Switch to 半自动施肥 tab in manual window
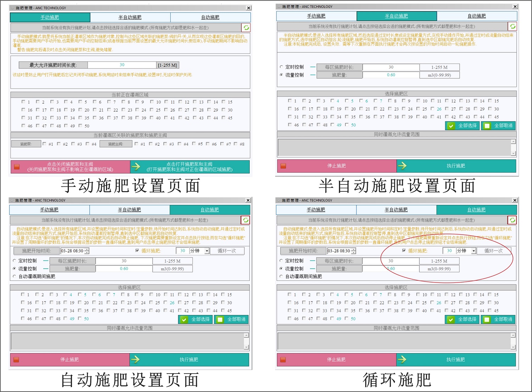 point(130,17)
